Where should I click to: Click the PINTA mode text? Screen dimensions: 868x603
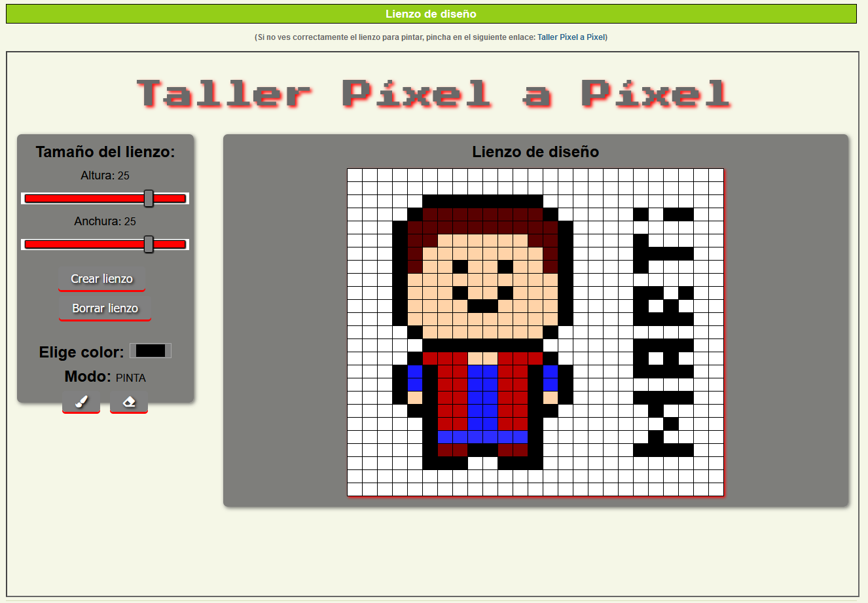click(x=131, y=378)
